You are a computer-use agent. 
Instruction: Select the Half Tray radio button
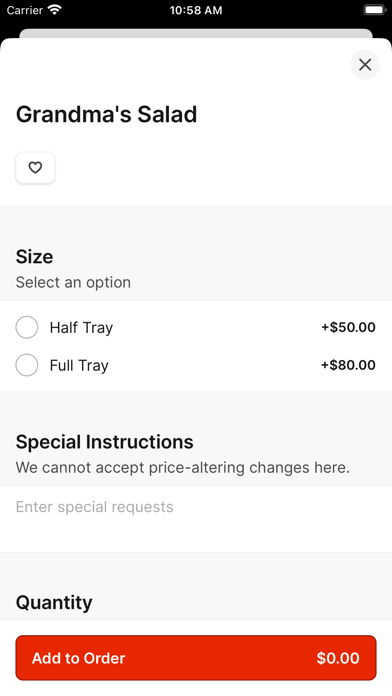click(x=27, y=327)
